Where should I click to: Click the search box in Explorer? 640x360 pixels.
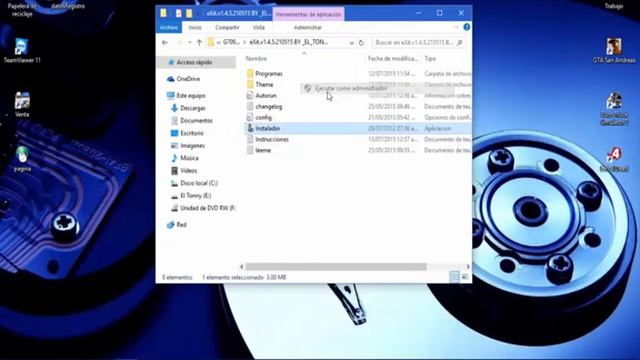coord(418,42)
